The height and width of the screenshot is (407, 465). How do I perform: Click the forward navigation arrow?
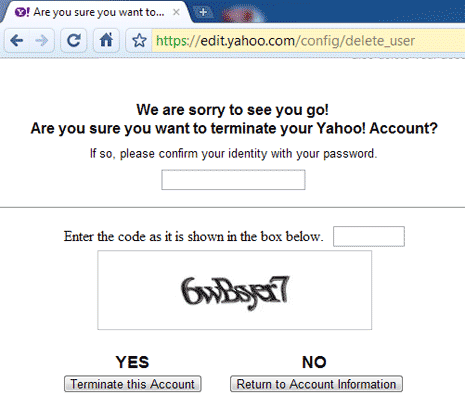click(x=42, y=41)
